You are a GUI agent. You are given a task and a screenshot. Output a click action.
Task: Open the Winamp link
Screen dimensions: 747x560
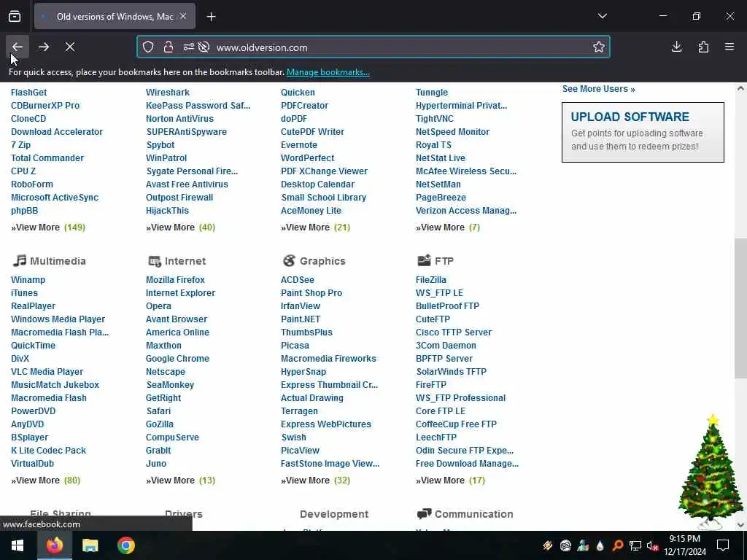coord(28,280)
